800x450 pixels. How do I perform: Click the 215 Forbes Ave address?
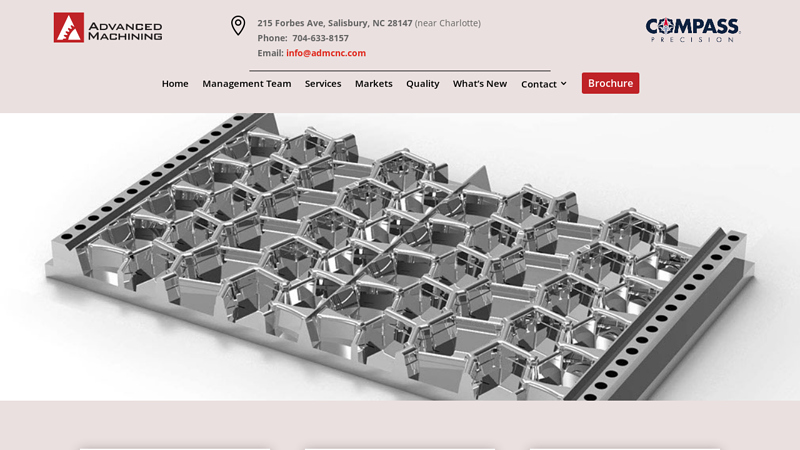[x=334, y=23]
